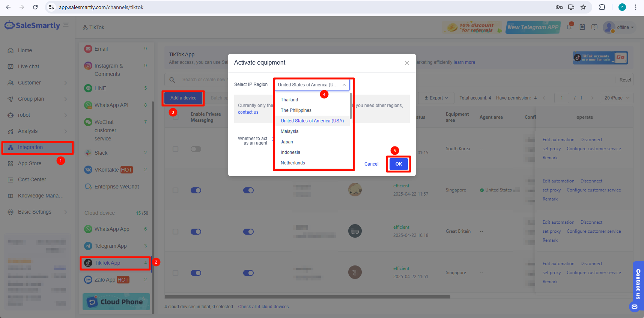The height and width of the screenshot is (318, 644).
Task: Click the Slack channel icon
Action: (88, 153)
